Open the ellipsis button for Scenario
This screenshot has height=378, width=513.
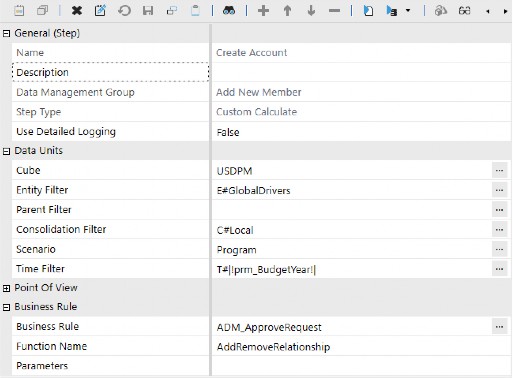pos(499,249)
